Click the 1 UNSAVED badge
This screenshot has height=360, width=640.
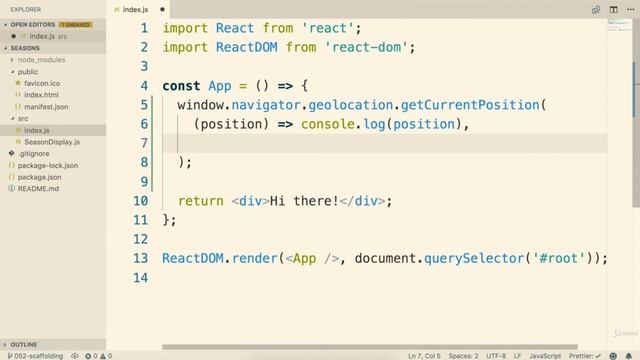[76, 25]
